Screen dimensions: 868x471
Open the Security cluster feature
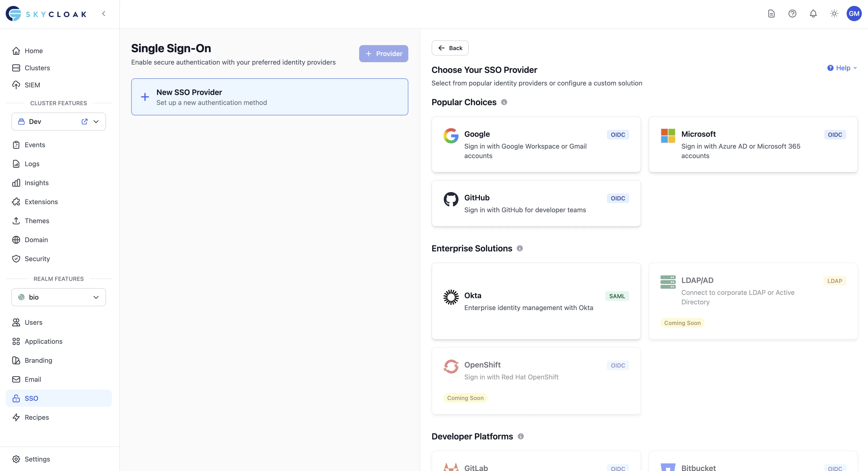[x=37, y=259]
